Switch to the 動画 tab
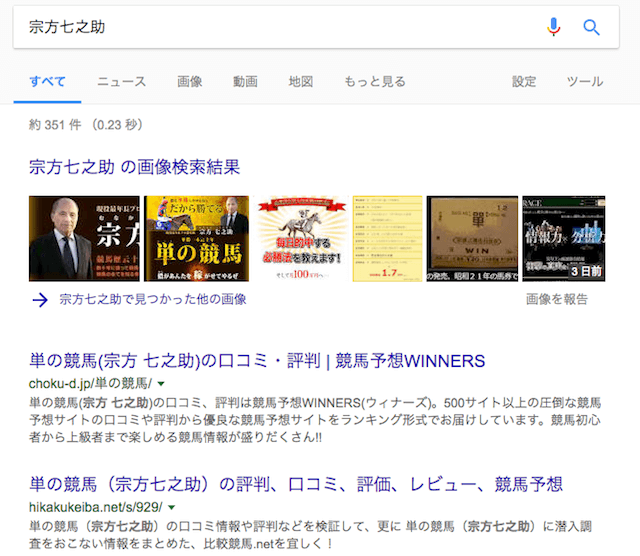The height and width of the screenshot is (556, 640). 245,82
